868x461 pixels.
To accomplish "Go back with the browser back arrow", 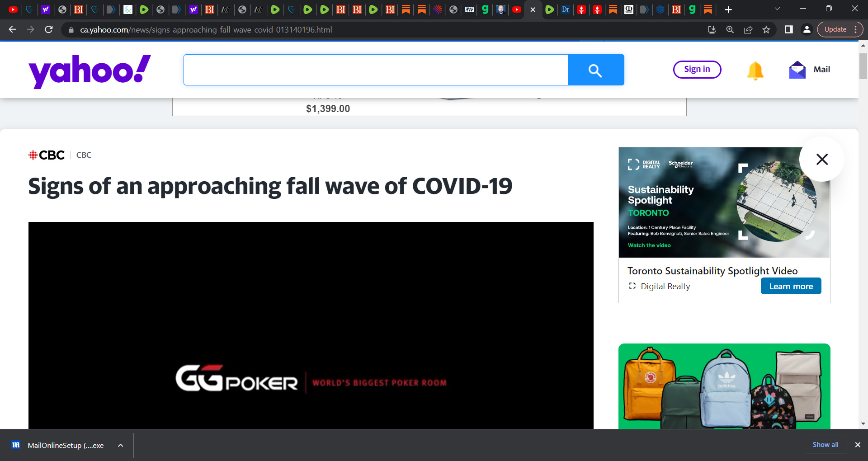I will [12, 29].
